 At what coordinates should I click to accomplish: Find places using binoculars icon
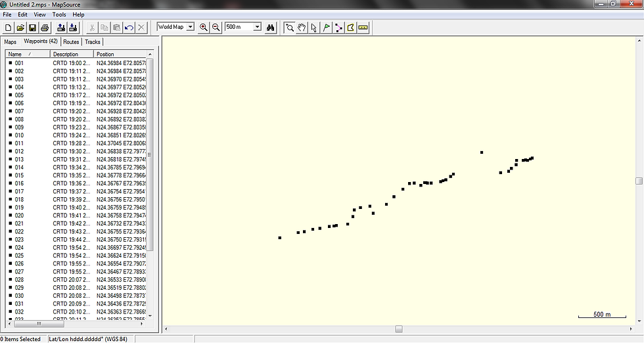(x=270, y=28)
